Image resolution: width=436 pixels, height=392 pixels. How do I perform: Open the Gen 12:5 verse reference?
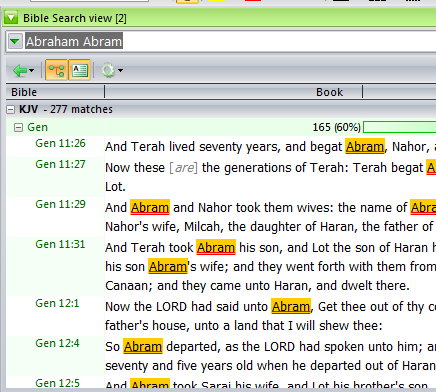(57, 383)
